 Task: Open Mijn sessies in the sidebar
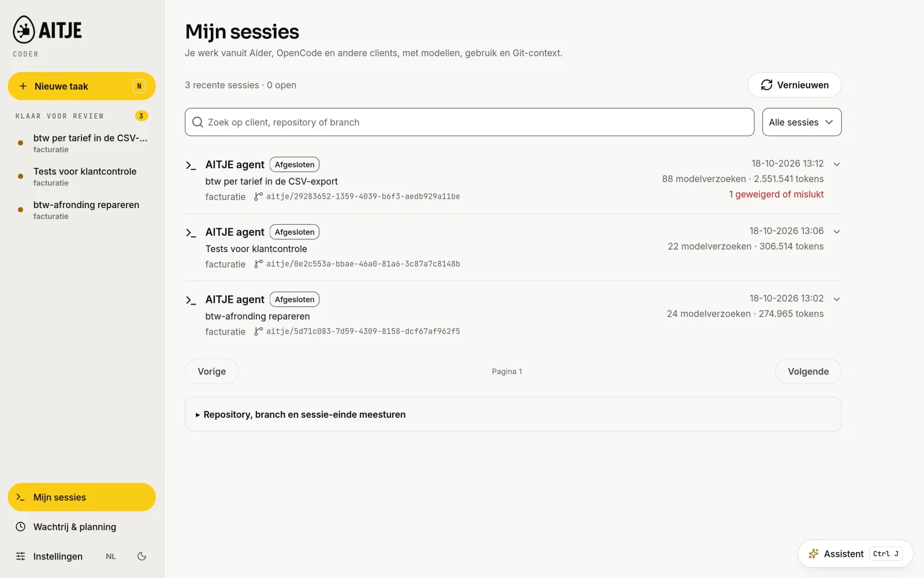click(x=81, y=497)
